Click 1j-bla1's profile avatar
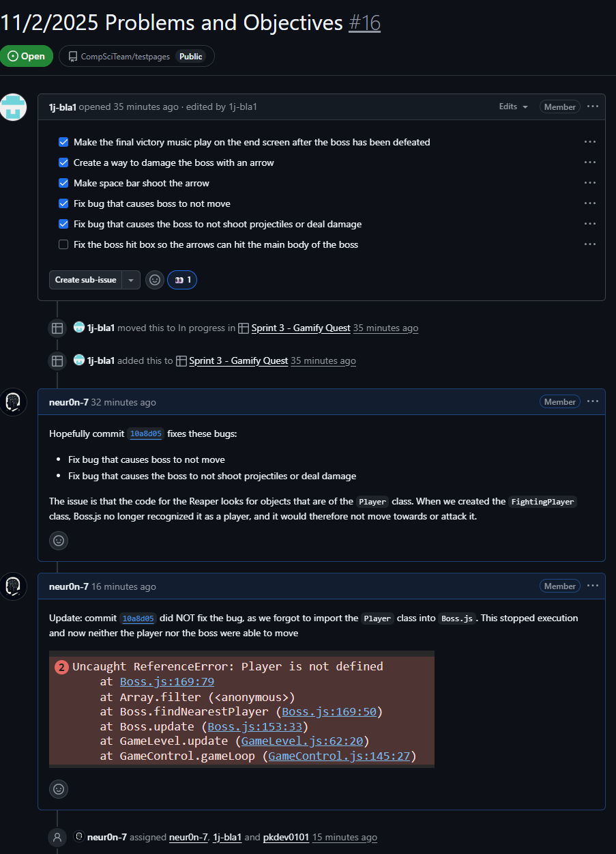Viewport: 616px width, 854px height. (x=14, y=107)
